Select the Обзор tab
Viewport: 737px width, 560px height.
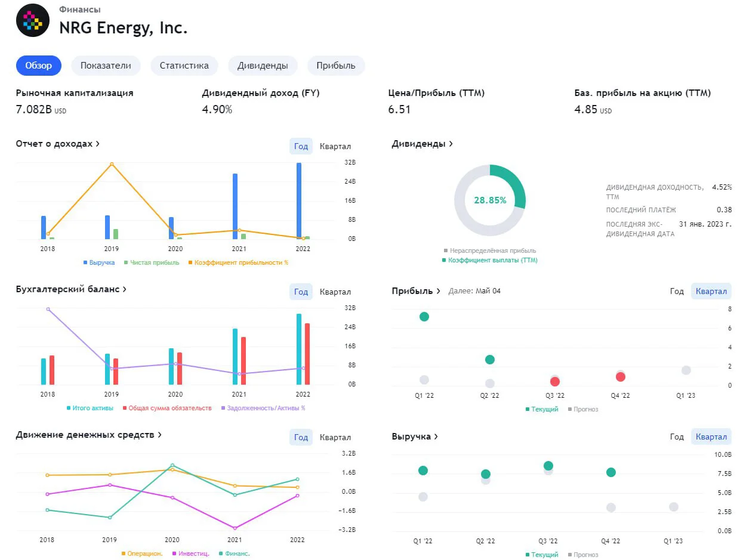tap(39, 66)
